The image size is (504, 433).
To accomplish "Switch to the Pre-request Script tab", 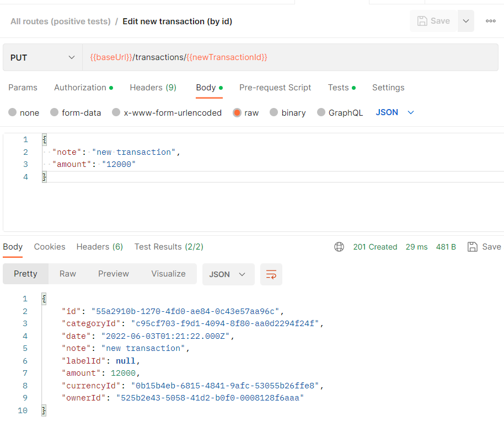I will pyautogui.click(x=275, y=88).
